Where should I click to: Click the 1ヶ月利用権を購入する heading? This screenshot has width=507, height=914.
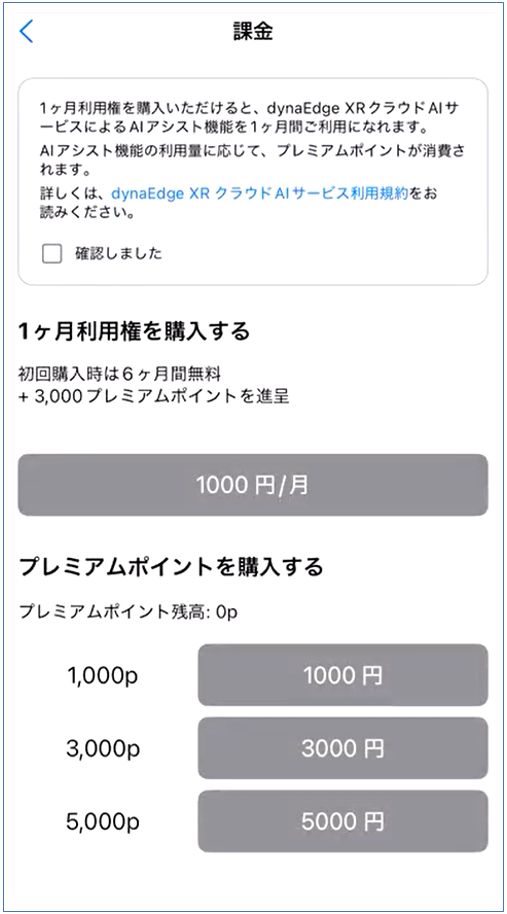click(x=135, y=332)
